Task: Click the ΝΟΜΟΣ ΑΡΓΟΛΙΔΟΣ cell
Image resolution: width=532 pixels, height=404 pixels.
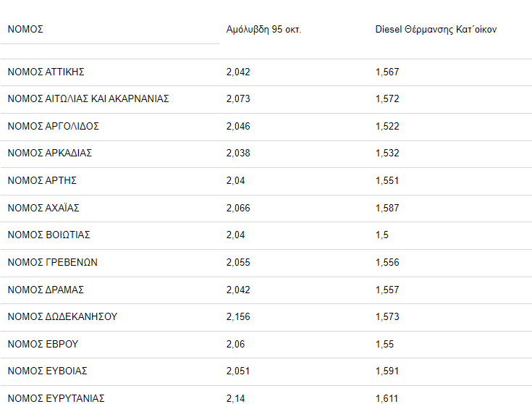Action: click(x=54, y=126)
